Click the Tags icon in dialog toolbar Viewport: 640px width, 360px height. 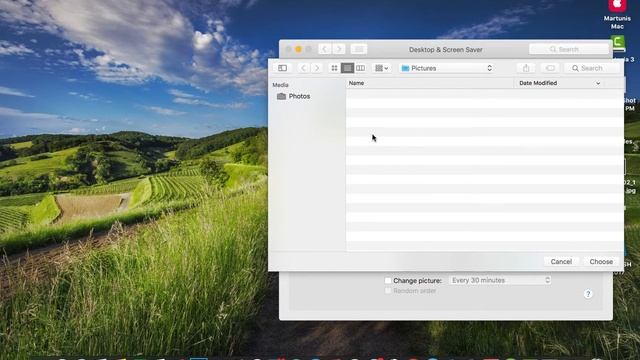[x=550, y=68]
